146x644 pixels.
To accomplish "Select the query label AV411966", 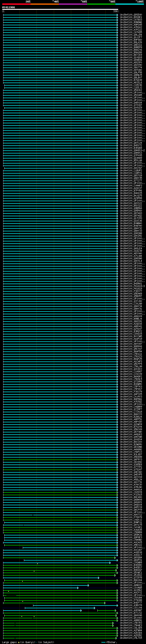I will (8, 7).
